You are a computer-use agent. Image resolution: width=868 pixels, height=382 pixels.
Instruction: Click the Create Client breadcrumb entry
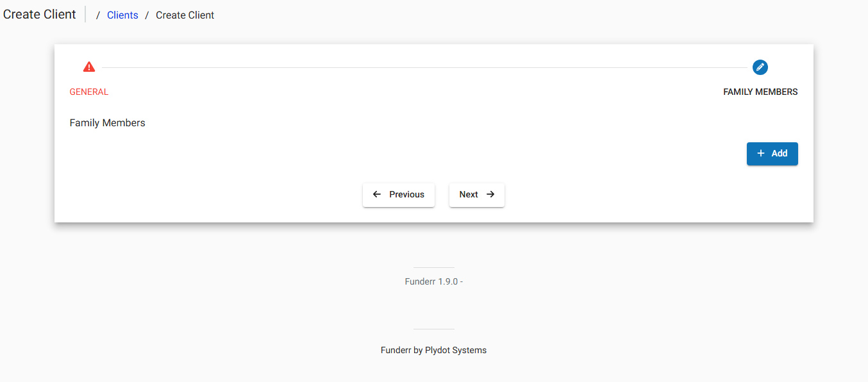185,15
